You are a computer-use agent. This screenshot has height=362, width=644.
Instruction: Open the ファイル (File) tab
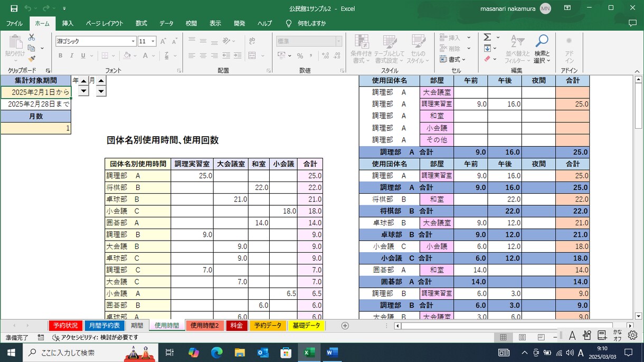coord(14,23)
